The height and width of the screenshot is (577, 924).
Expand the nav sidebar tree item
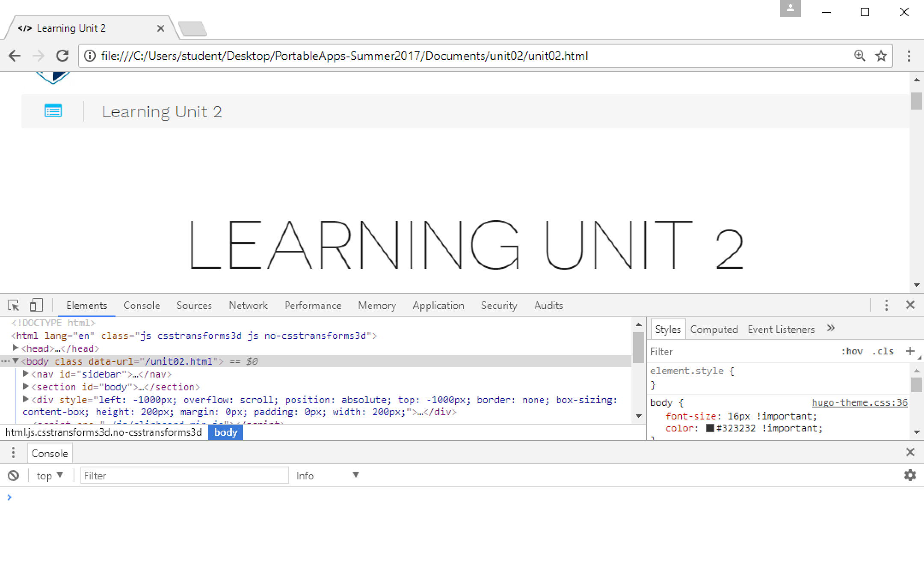[25, 374]
